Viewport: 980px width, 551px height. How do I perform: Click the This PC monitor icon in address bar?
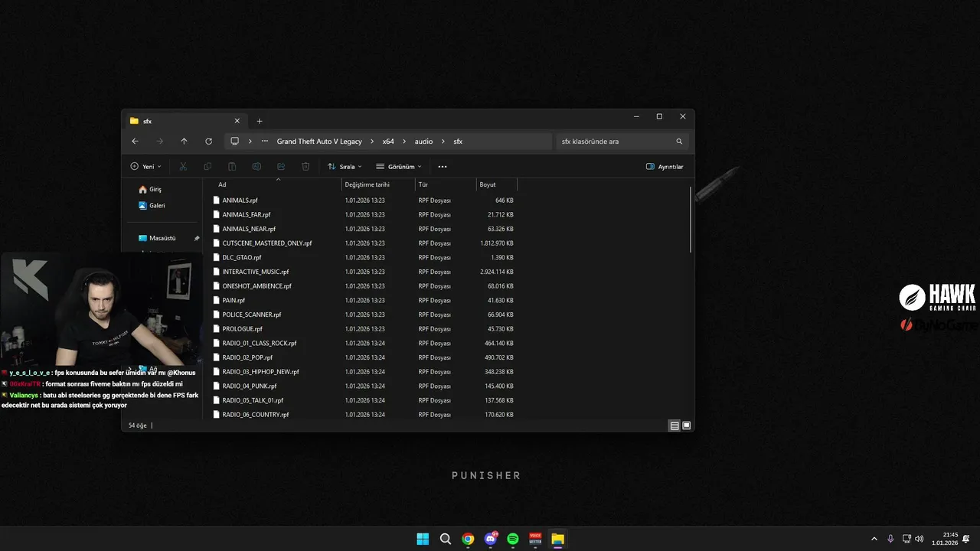coord(235,142)
